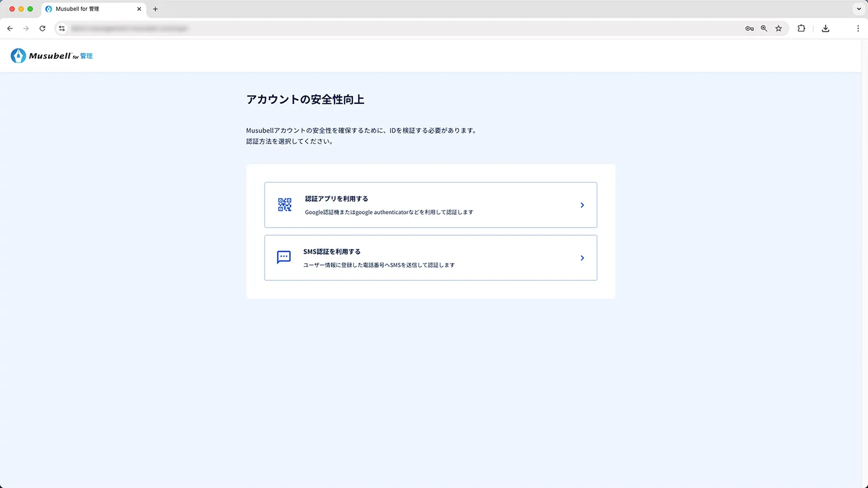
Task: Open the Chrome three-dot menu
Action: pos(858,28)
